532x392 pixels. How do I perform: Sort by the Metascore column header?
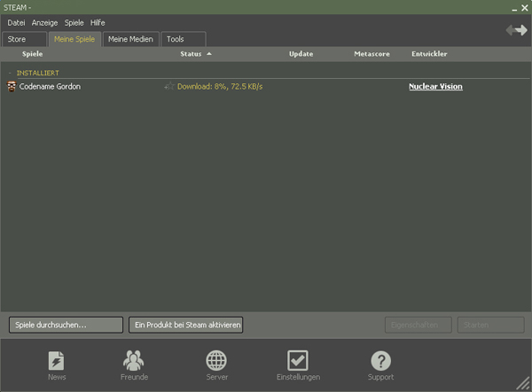pyautogui.click(x=372, y=54)
